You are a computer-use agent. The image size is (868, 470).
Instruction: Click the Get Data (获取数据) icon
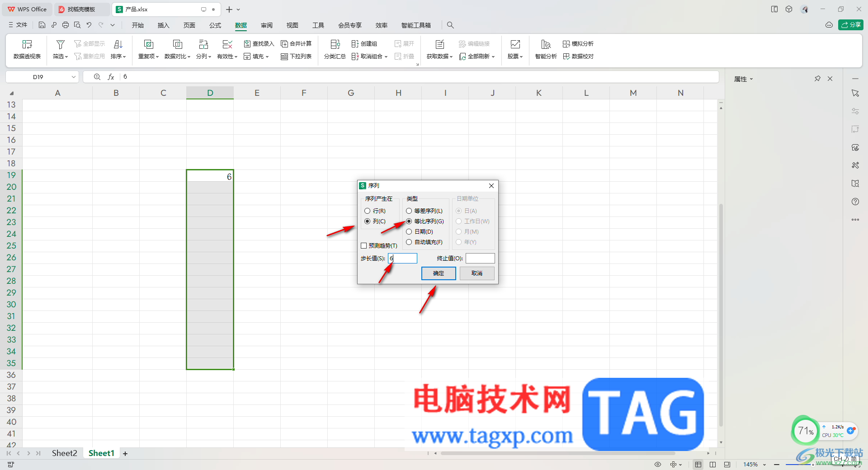point(439,44)
